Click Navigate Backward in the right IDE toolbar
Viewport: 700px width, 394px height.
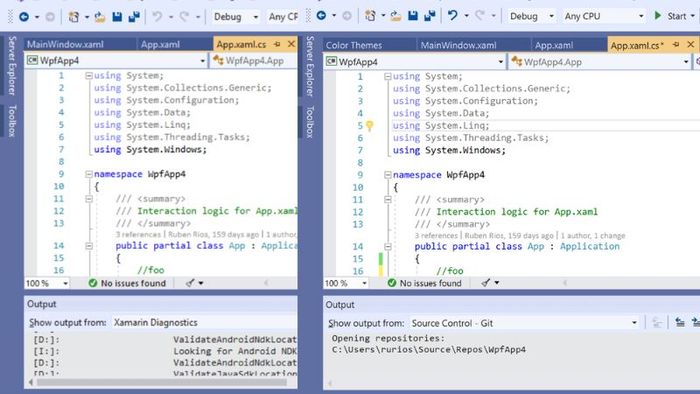coord(321,16)
